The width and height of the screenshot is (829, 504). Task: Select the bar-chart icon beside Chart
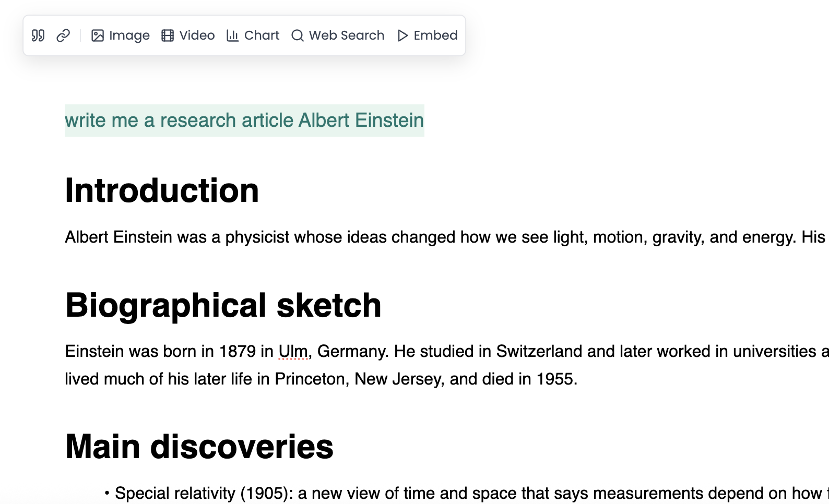[232, 35]
